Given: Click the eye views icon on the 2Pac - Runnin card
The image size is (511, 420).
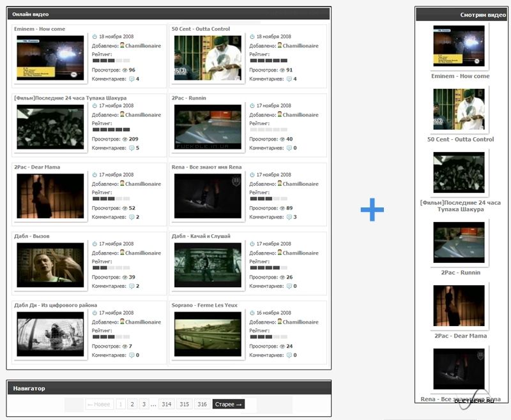Looking at the screenshot, I should (282, 139).
